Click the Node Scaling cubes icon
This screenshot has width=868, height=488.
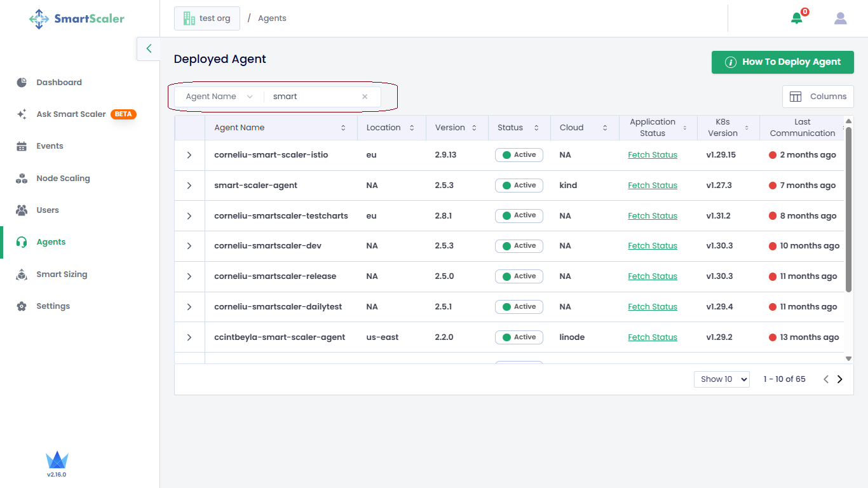[x=22, y=179]
